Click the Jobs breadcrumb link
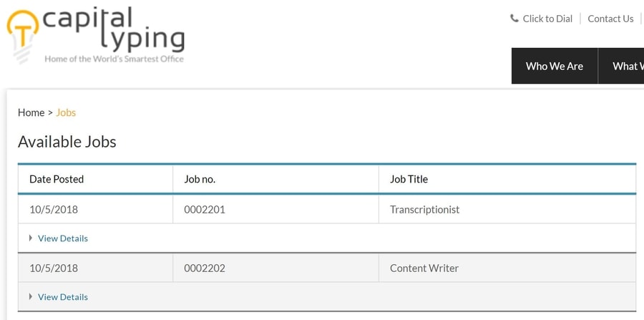 point(66,112)
